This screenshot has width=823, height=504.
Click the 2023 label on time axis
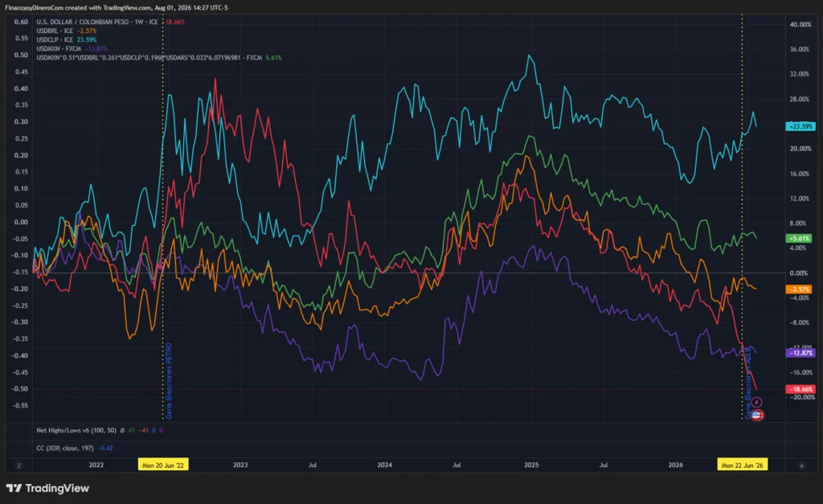[240, 465]
